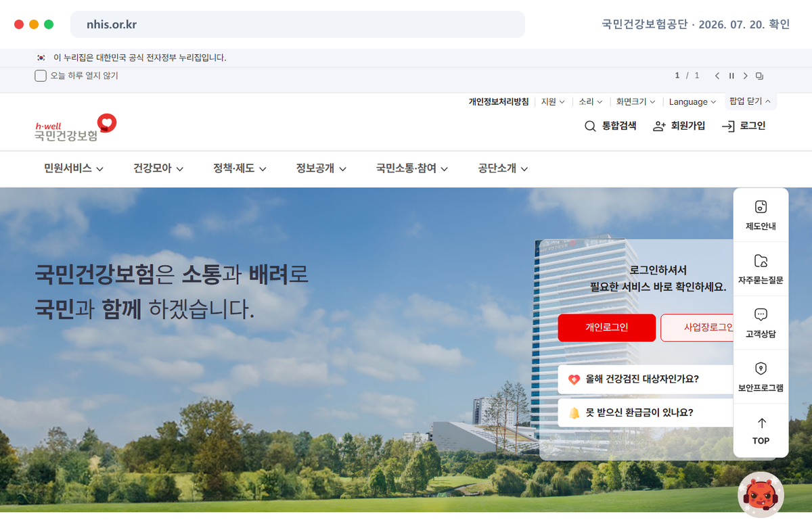Open the 민원서비스 menu
This screenshot has width=812, height=522.
coord(74,169)
